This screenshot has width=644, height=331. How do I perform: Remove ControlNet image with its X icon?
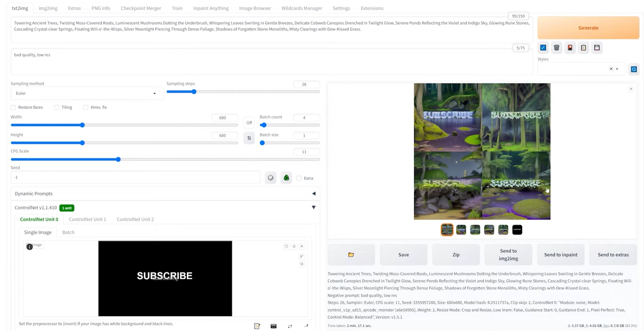(302, 246)
